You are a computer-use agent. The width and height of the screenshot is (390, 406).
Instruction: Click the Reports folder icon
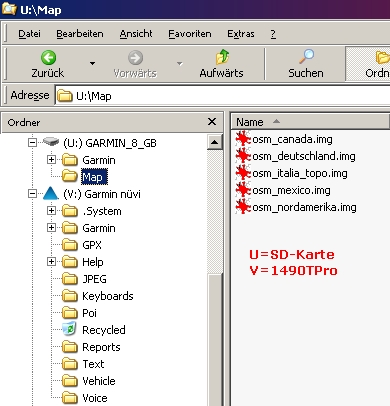click(70, 347)
